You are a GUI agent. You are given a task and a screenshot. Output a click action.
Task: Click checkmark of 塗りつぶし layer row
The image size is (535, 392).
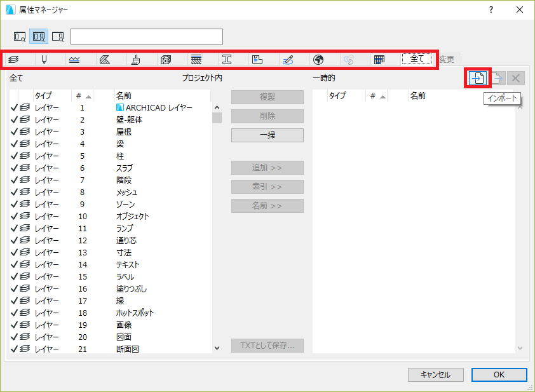click(x=14, y=288)
